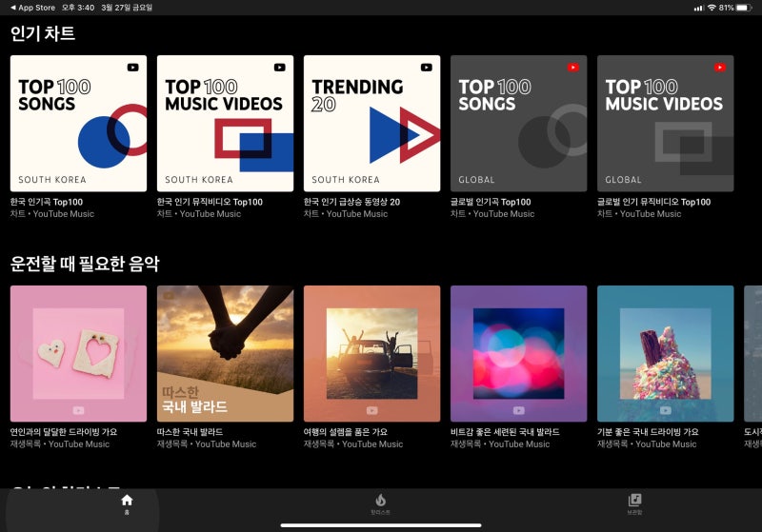
Task: Tap the time '오후 3:40' in status bar
Action: pos(78,8)
